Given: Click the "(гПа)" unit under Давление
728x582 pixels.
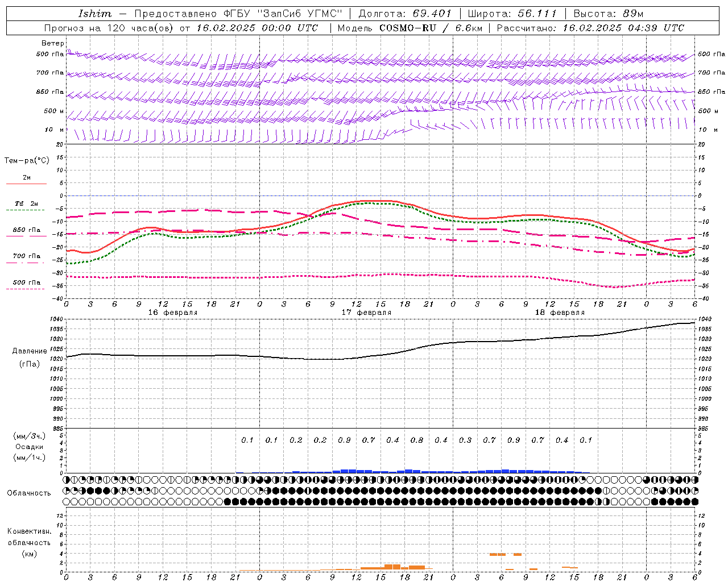Looking at the screenshot, I should pyautogui.click(x=30, y=364).
